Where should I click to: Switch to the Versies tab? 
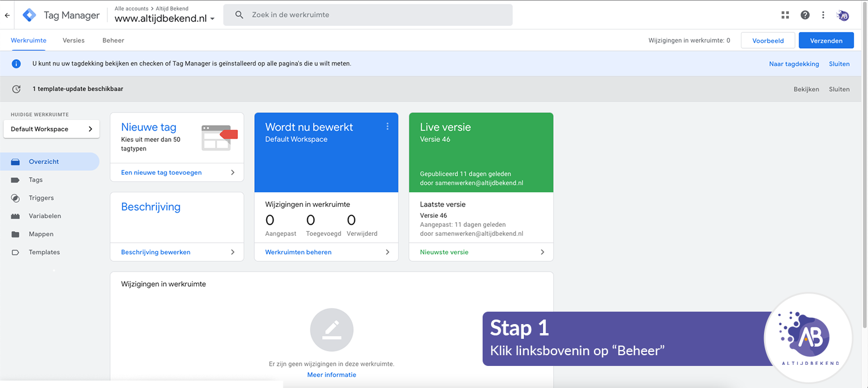point(73,41)
